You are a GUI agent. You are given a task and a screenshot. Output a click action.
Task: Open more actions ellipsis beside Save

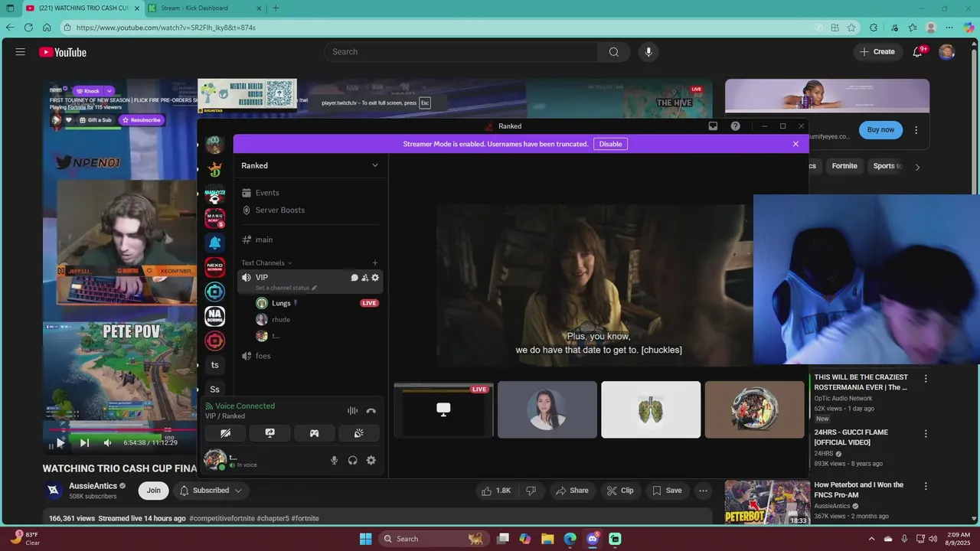(x=703, y=491)
